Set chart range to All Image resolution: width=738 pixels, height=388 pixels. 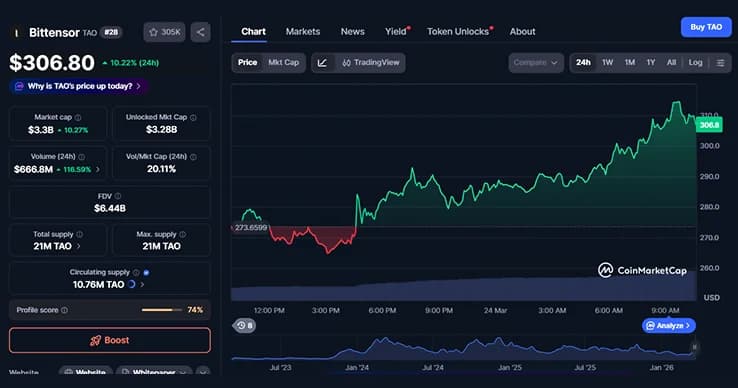click(671, 63)
